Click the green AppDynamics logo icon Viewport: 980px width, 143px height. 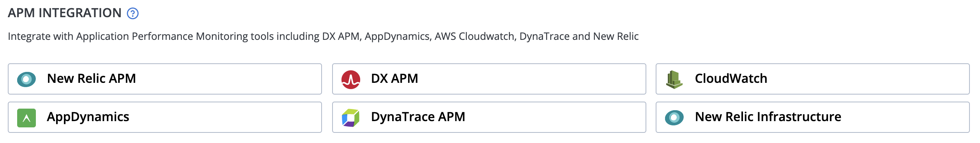[27, 118]
